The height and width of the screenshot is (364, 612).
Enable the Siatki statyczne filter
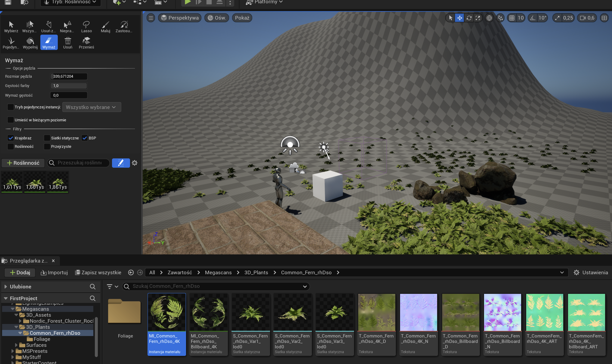point(47,138)
